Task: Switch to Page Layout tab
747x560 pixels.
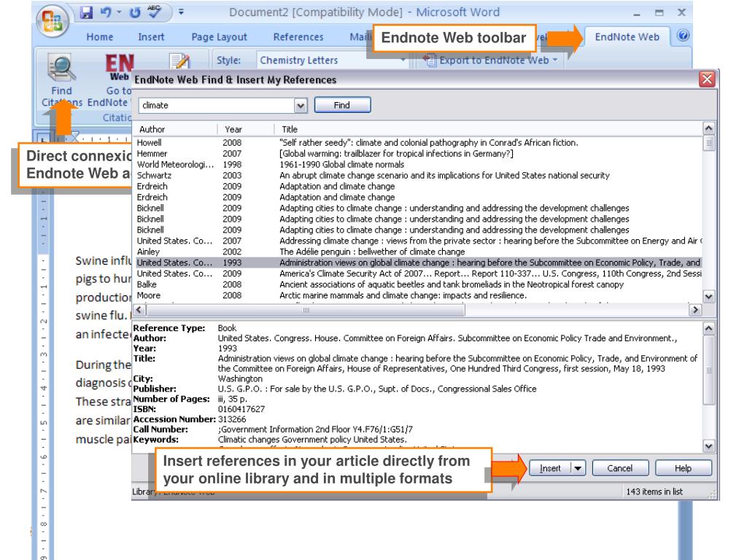Action: 219,36
